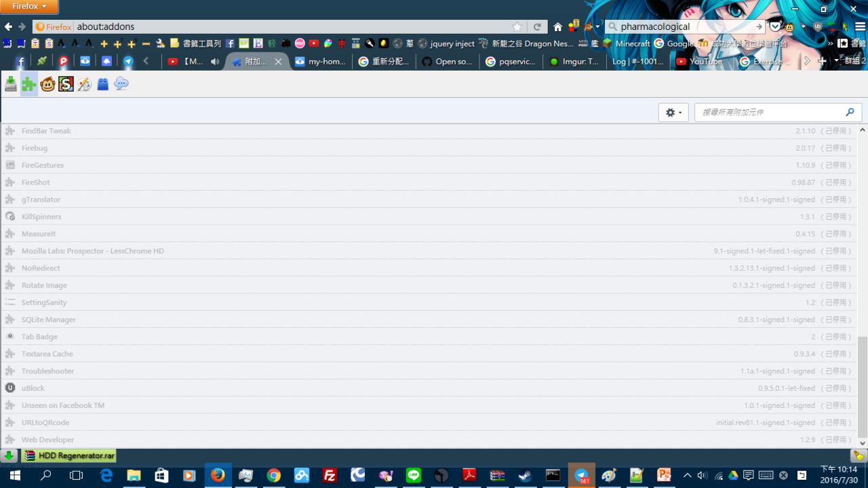Select the URLtoQRcode add-on row
The width and height of the screenshot is (868, 488).
pos(429,422)
